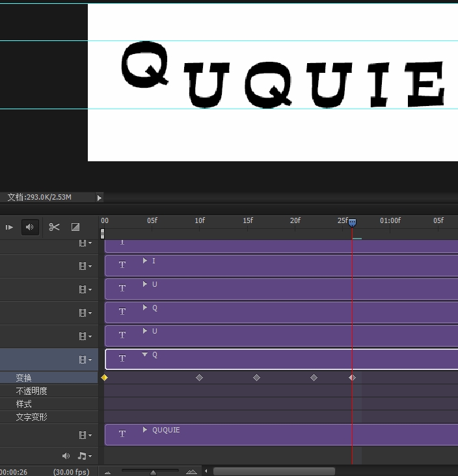The image size is (458, 476).
Task: Select the 变换 property row
Action: (x=24, y=378)
